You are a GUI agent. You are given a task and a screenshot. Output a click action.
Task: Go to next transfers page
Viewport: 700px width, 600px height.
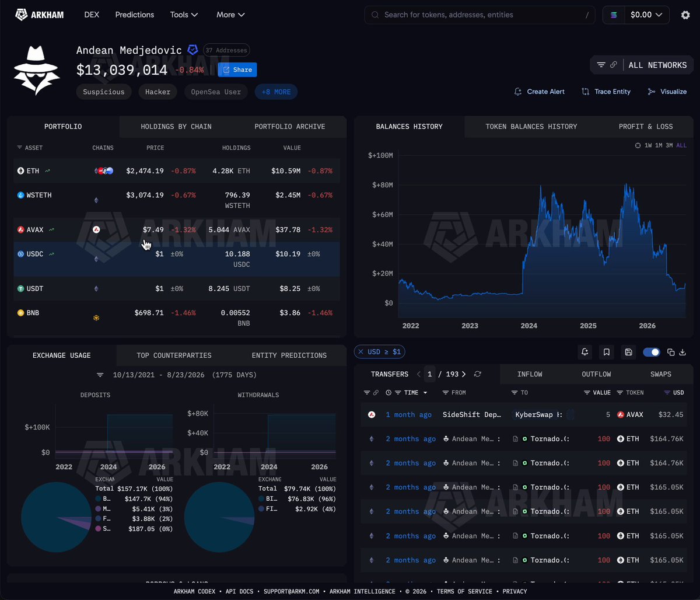(x=464, y=374)
